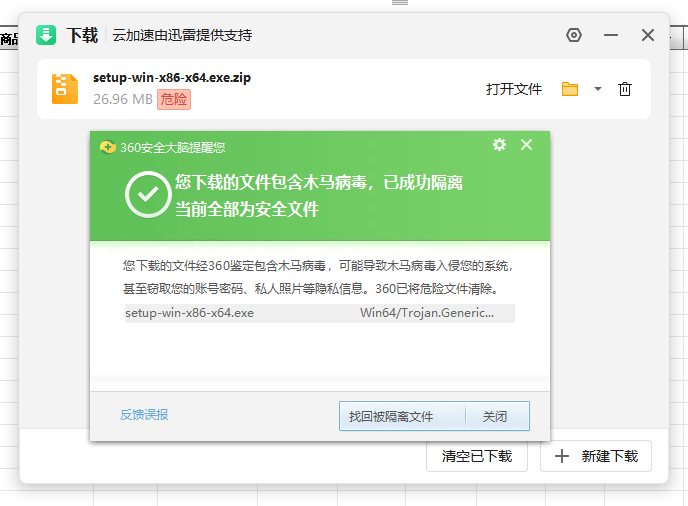Delete download with trash can icon
The height and width of the screenshot is (506, 688).
[x=625, y=89]
